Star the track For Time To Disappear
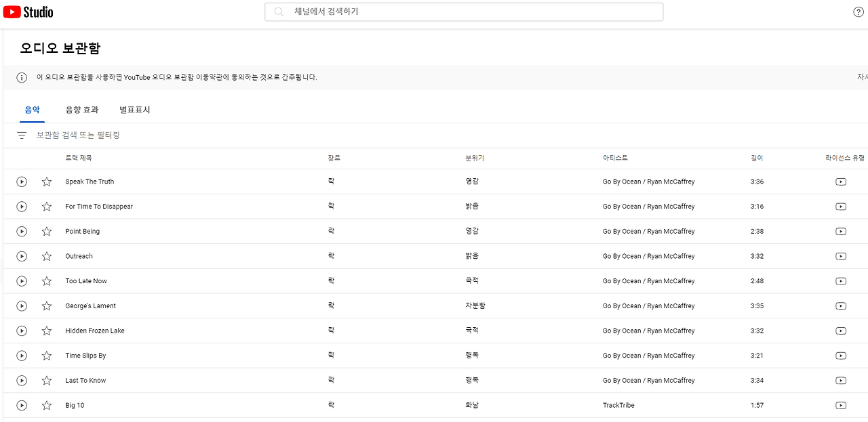This screenshot has height=422, width=868. pyautogui.click(x=47, y=207)
